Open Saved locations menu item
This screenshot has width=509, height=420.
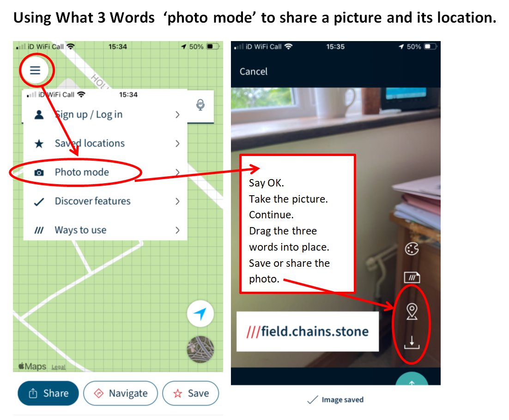(105, 144)
